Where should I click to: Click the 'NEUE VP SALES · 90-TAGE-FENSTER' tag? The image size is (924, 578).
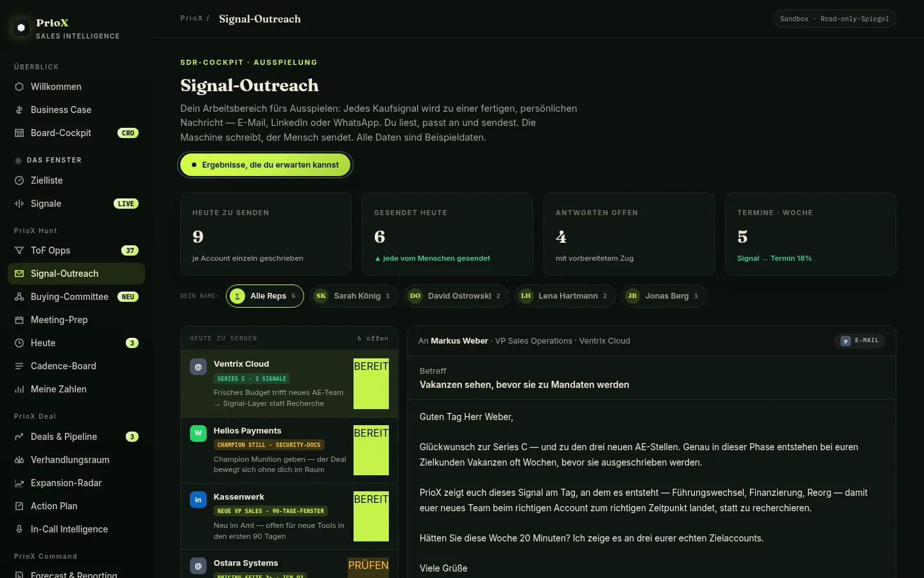point(271,511)
